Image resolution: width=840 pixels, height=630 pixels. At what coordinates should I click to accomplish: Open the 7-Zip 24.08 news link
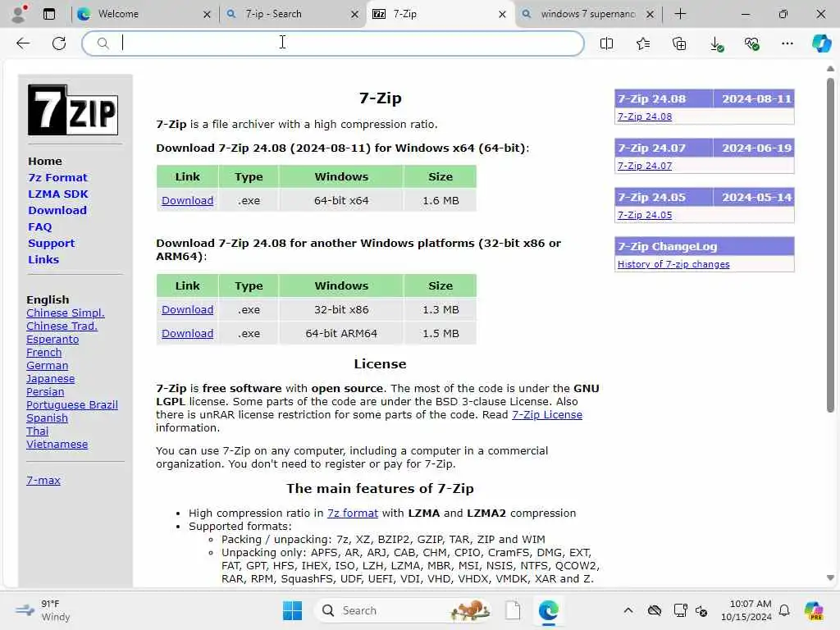[645, 116]
